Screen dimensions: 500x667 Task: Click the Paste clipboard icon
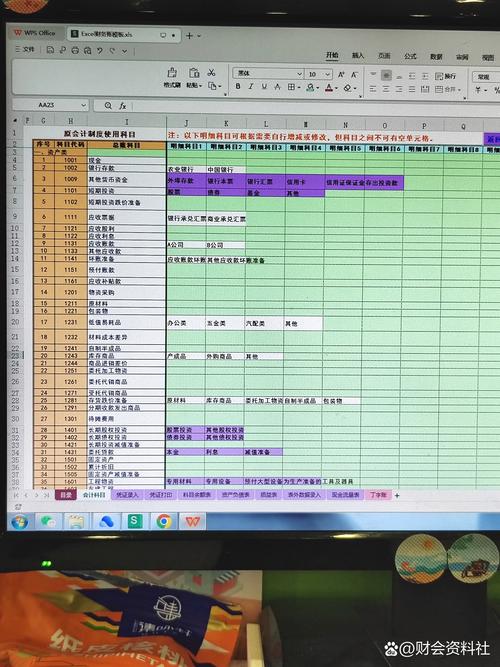click(194, 73)
